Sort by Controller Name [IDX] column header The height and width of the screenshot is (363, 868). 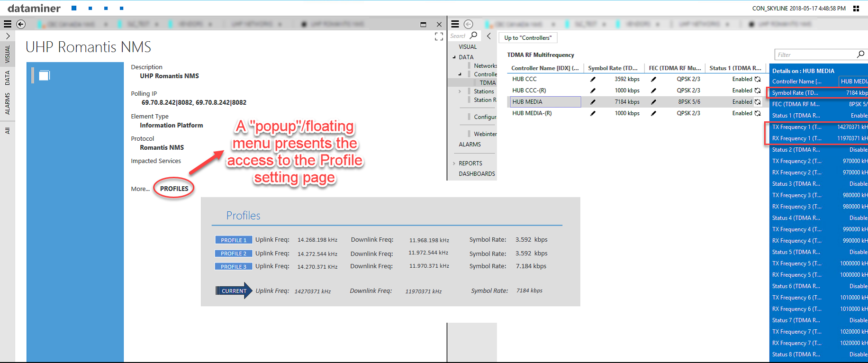[545, 68]
